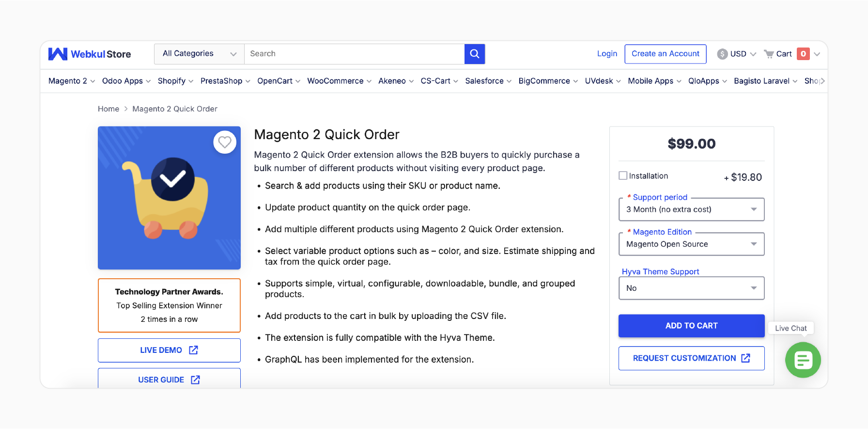Click Create an Account button
This screenshot has height=429, width=868.
point(665,54)
